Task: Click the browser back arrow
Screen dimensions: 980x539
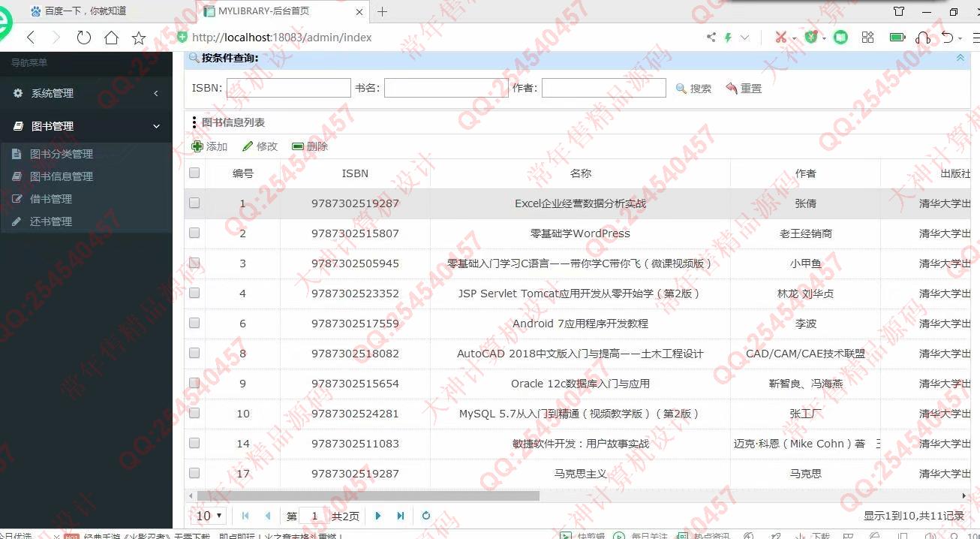Action: (31, 38)
